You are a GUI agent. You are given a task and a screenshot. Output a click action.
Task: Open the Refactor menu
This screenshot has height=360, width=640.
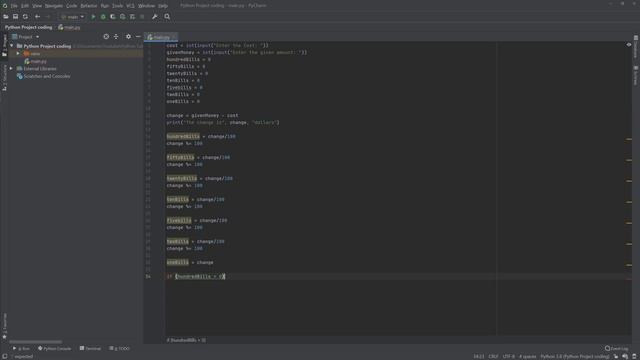pyautogui.click(x=89, y=6)
